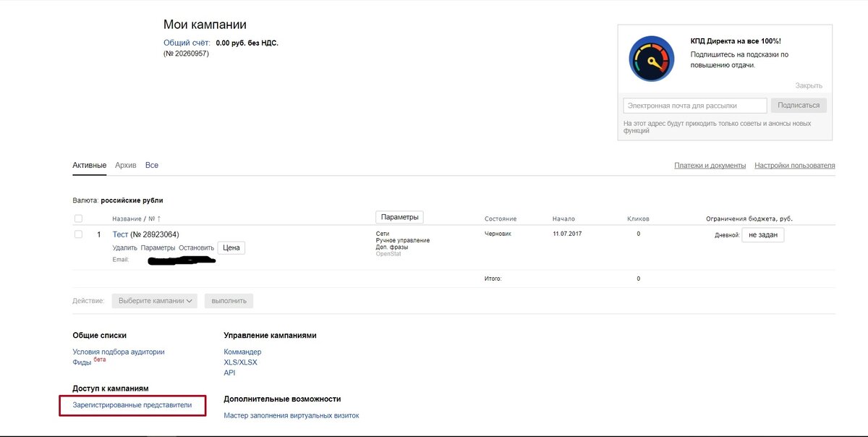The image size is (868, 437).
Task: Click the Мои кампании heading
Action: coord(205,25)
